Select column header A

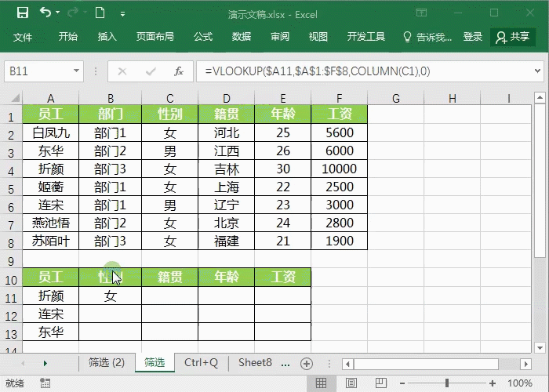point(51,98)
